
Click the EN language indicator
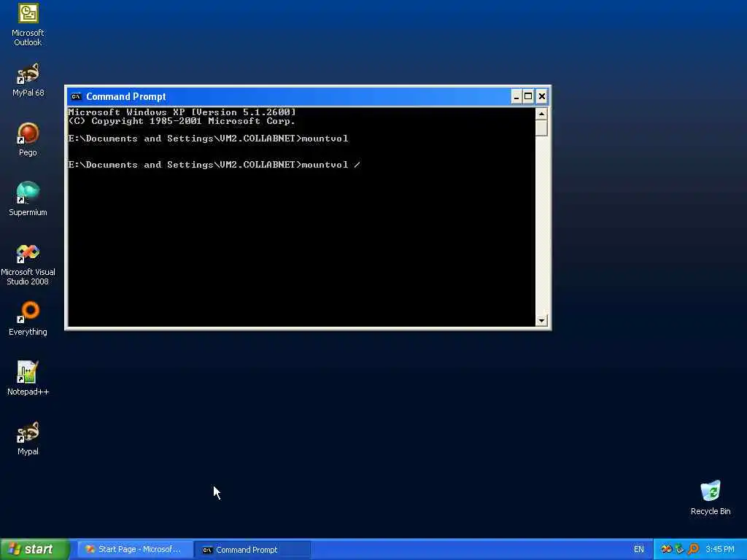pos(639,550)
